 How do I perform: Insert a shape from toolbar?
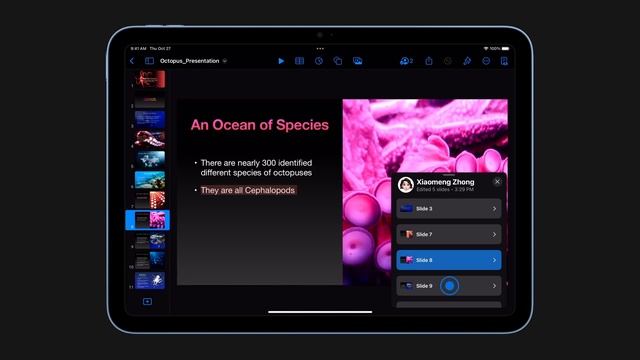click(x=338, y=61)
